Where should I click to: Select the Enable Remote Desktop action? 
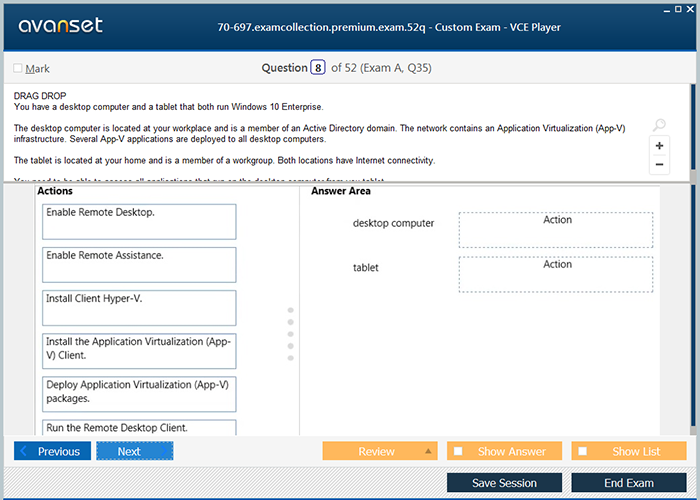(x=139, y=221)
